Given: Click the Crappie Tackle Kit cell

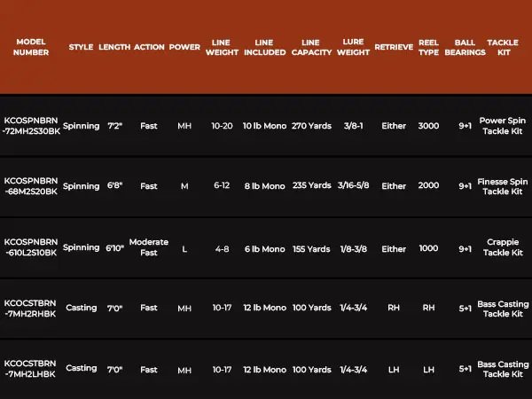Looking at the screenshot, I should [503, 247].
